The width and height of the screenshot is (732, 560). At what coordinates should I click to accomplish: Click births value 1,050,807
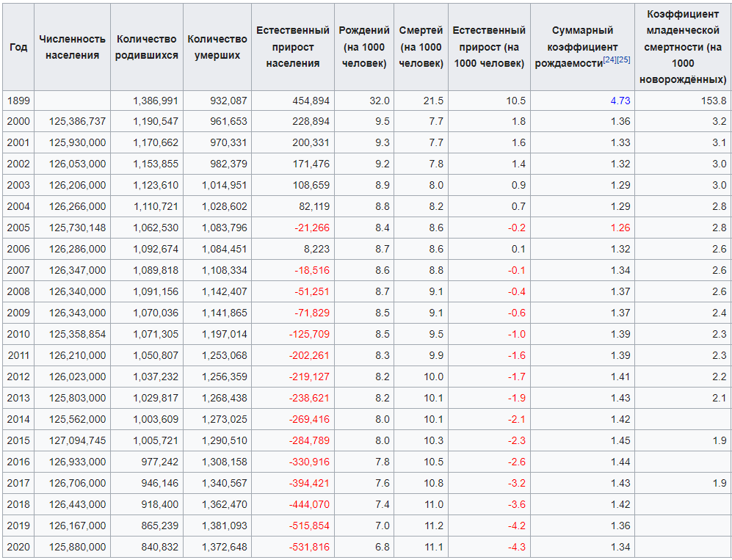156,356
